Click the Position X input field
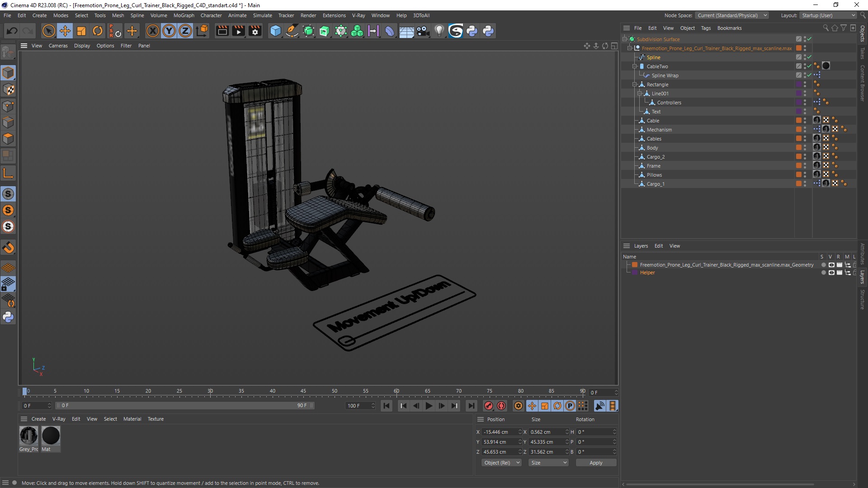 (500, 432)
